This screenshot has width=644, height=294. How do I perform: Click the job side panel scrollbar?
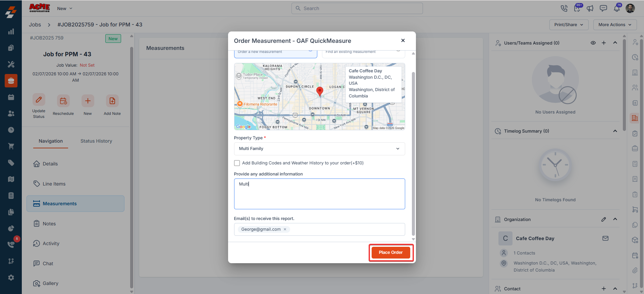pos(131,167)
